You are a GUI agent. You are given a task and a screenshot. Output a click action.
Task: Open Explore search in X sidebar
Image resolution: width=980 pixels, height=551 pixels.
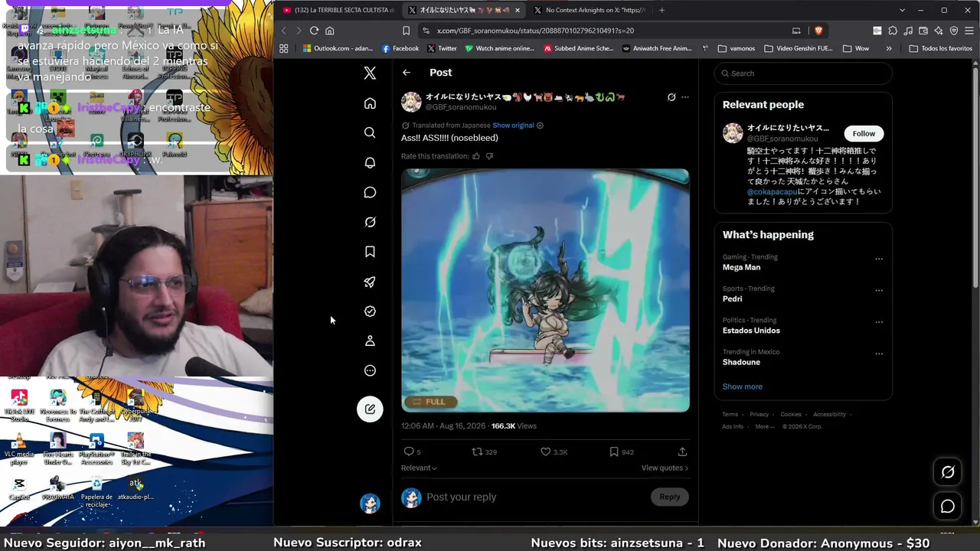tap(370, 132)
